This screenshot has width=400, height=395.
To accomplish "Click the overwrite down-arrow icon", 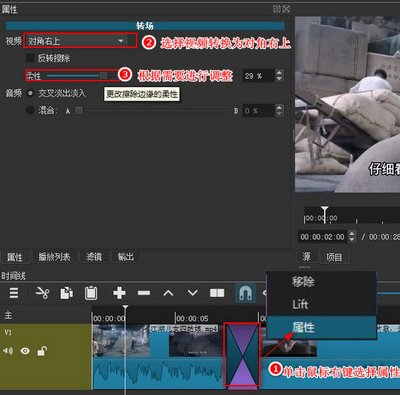I will pyautogui.click(x=193, y=293).
